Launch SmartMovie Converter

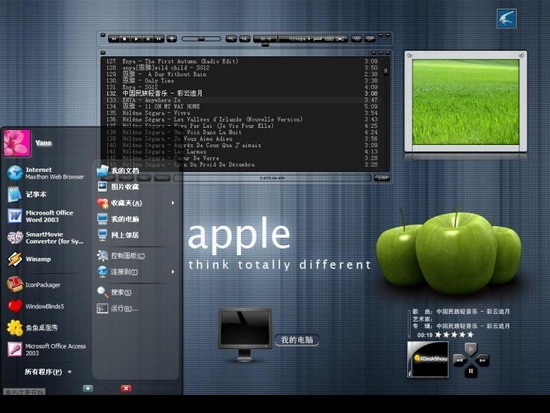pos(46,238)
